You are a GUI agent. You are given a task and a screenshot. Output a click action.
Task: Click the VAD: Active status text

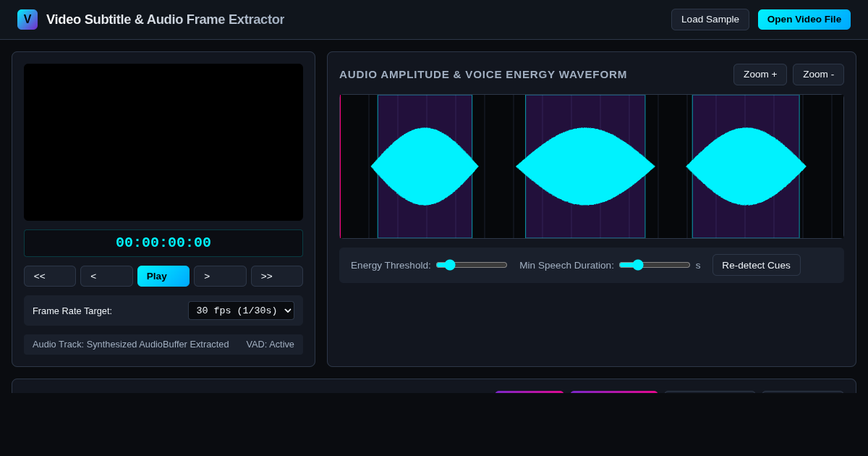(x=270, y=345)
